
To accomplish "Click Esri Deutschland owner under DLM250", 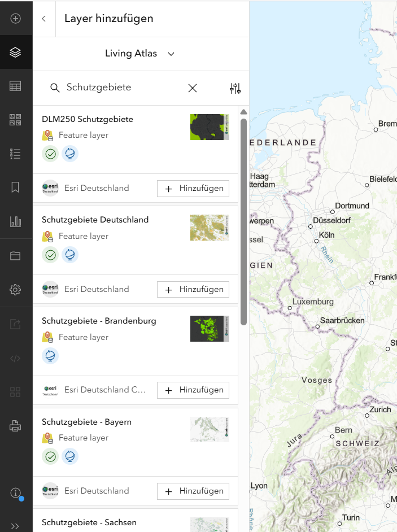I will click(x=97, y=188).
